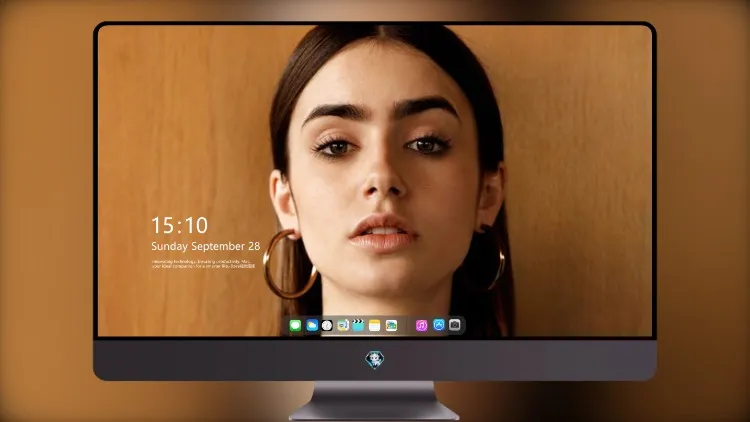Click the left gold hoop earring on wallpaper
This screenshot has height=422, width=750.
(x=289, y=264)
